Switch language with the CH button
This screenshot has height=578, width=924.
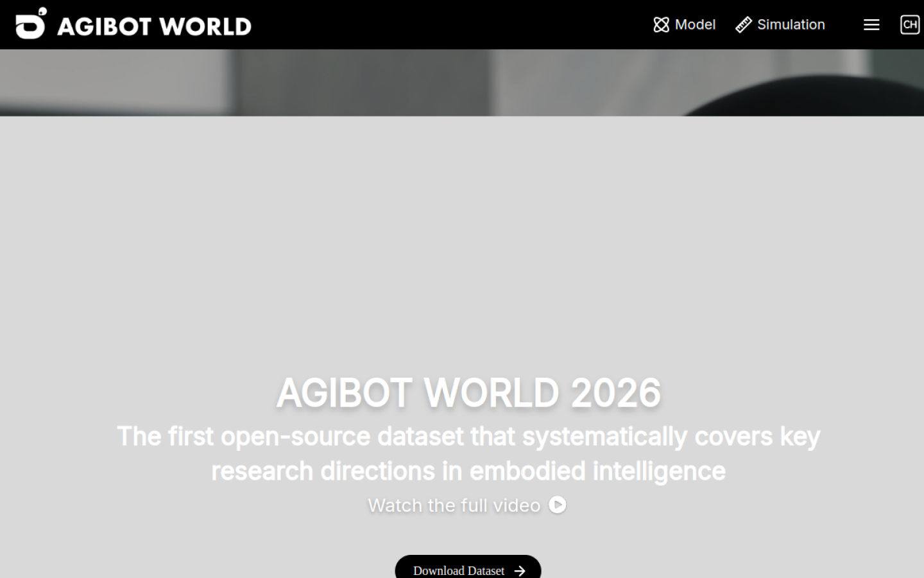pyautogui.click(x=910, y=25)
